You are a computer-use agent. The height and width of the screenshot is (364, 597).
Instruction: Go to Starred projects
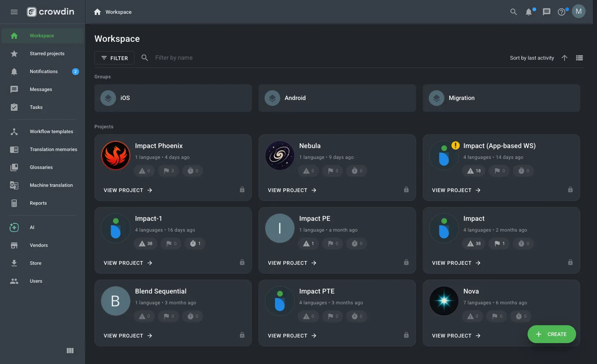[x=47, y=53]
